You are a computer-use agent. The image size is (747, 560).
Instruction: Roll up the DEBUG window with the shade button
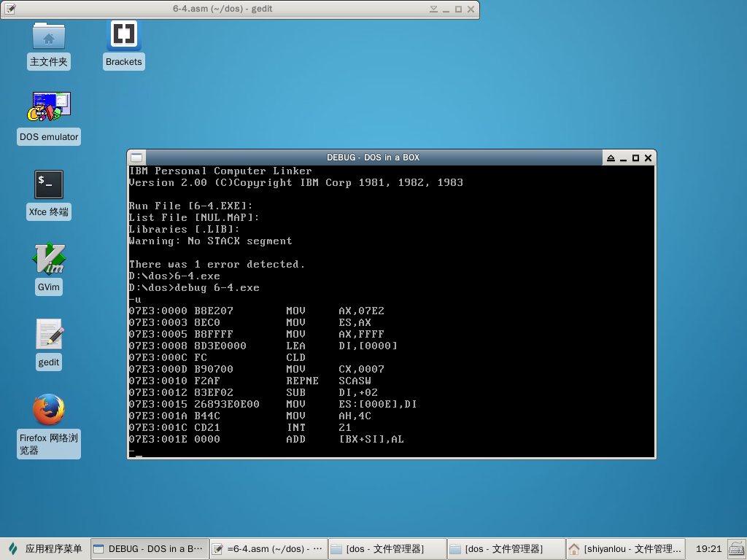(611, 158)
